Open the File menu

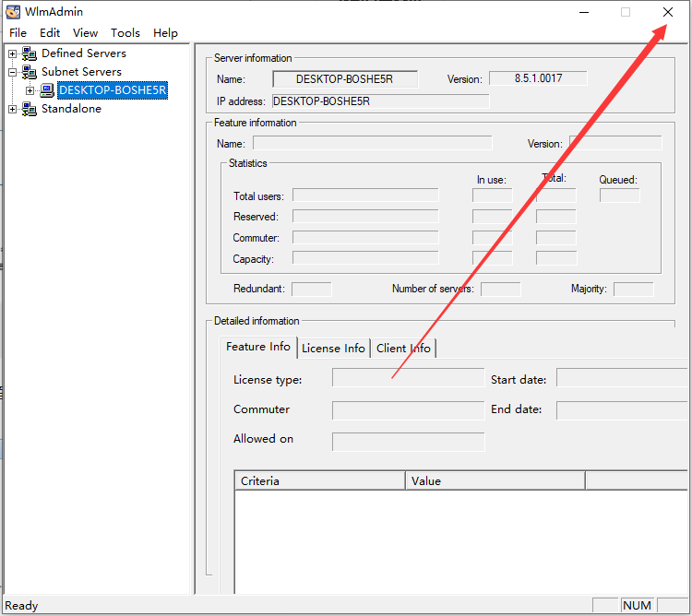point(18,33)
